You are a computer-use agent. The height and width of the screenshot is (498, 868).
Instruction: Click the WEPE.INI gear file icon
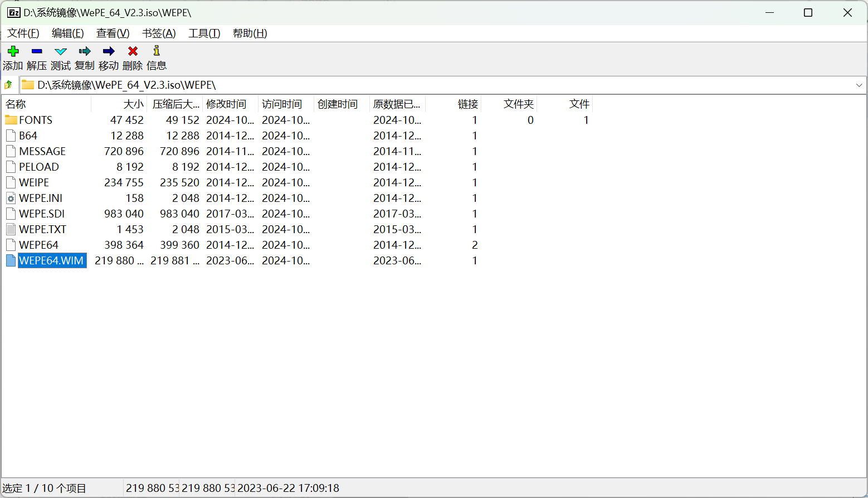[11, 198]
